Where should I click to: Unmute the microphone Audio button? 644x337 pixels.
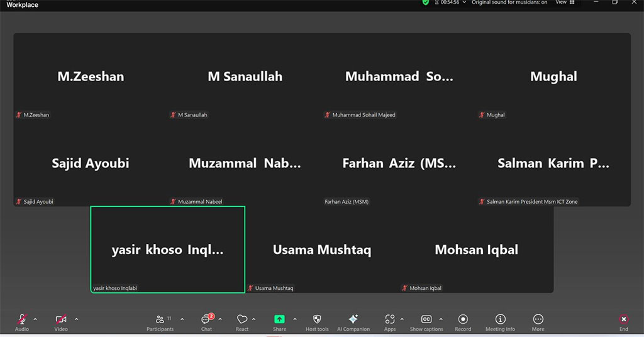[22, 321]
